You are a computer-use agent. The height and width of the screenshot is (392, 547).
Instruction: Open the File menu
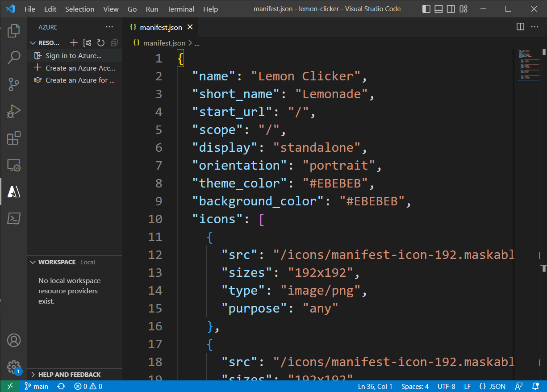tap(30, 9)
